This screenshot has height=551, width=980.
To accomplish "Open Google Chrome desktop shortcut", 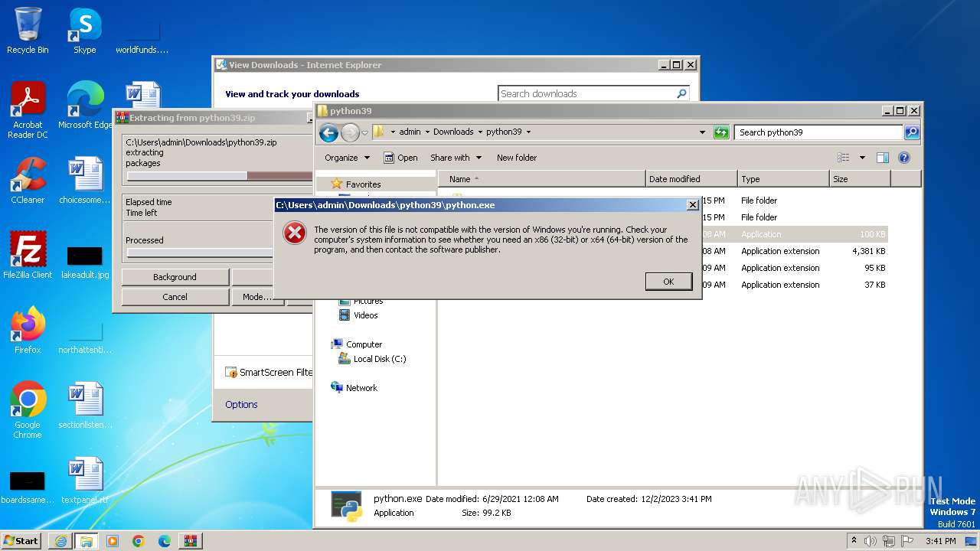I will coord(28,410).
